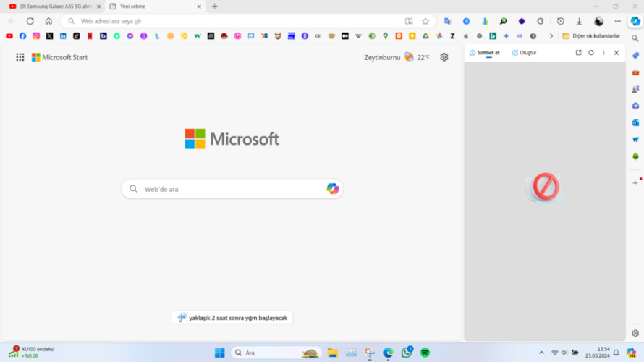Screen dimensions: 644x362
Task: Open File Explorer from the taskbar
Action: pyautogui.click(x=332, y=353)
